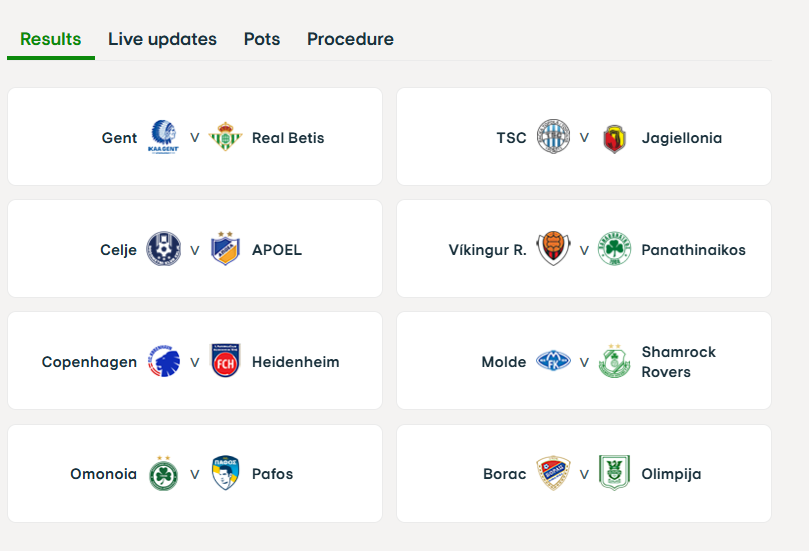Select the Jagiellonia team badge

click(x=614, y=139)
